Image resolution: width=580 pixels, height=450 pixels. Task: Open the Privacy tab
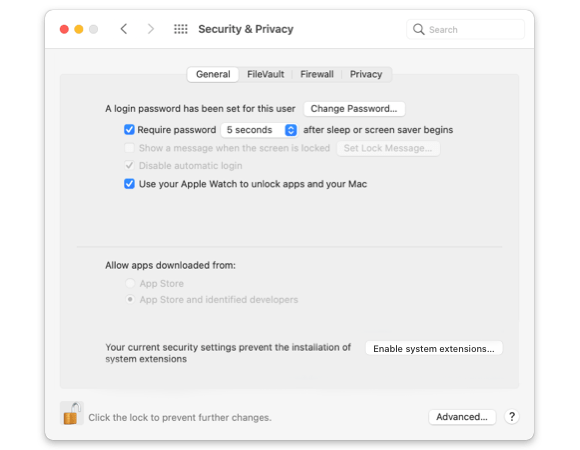[366, 74]
